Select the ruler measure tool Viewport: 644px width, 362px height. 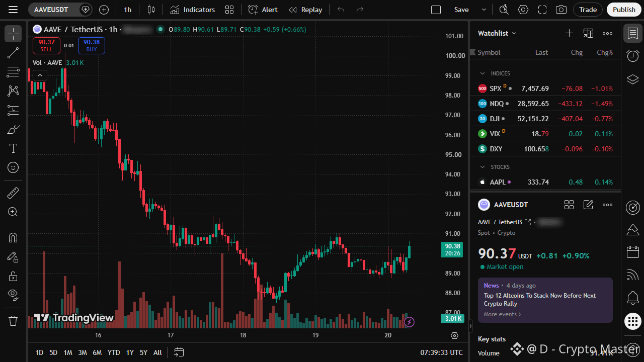13,193
